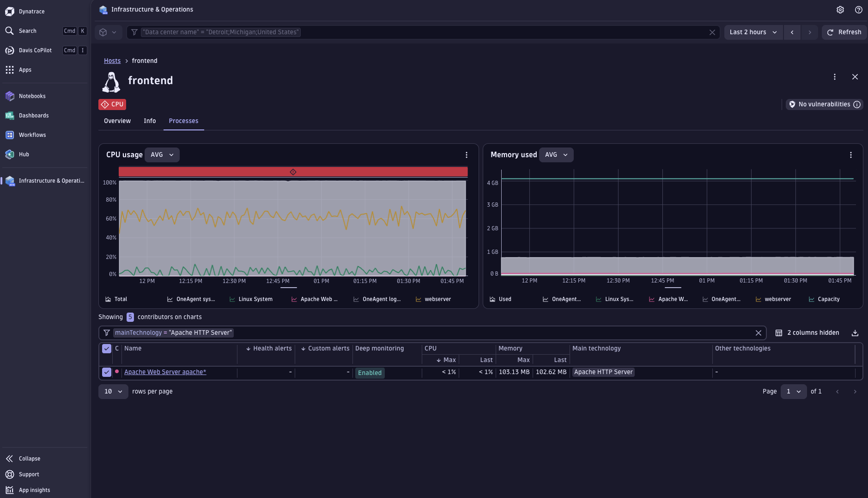Image resolution: width=868 pixels, height=498 pixels.
Task: Click the 5 contributors count badge
Action: tap(130, 317)
